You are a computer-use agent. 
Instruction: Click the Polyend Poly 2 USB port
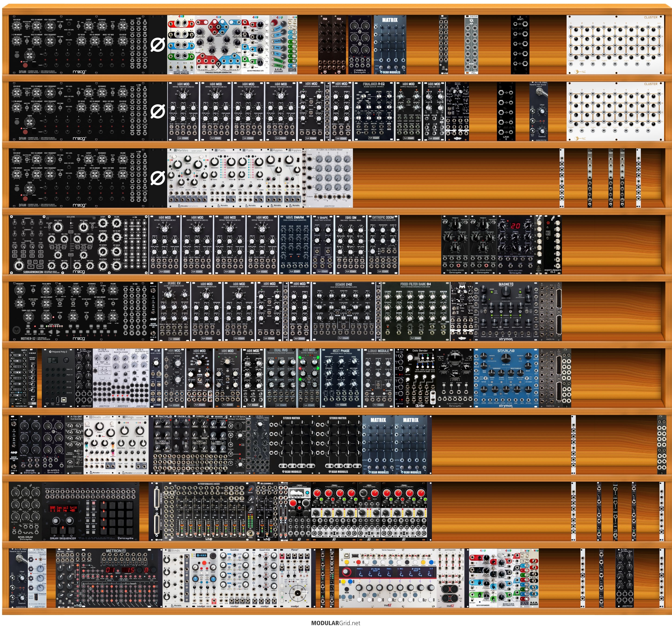coord(64,399)
